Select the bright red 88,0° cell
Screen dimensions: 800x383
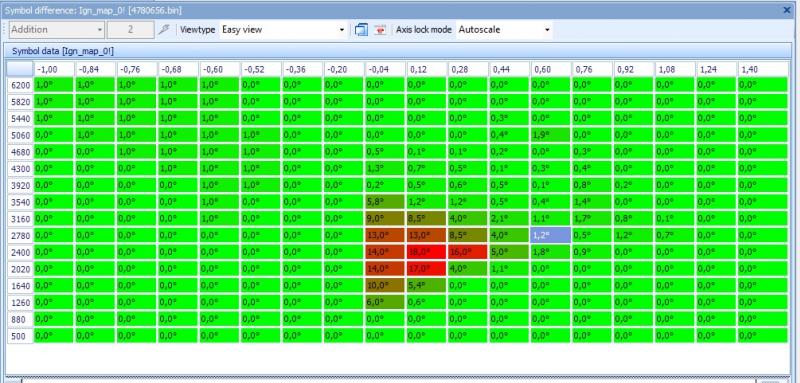[426, 252]
